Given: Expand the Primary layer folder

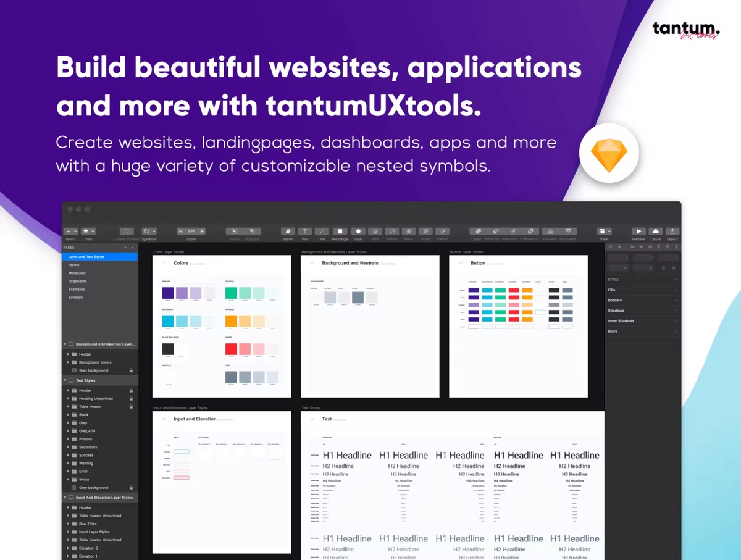Looking at the screenshot, I should coord(68,439).
